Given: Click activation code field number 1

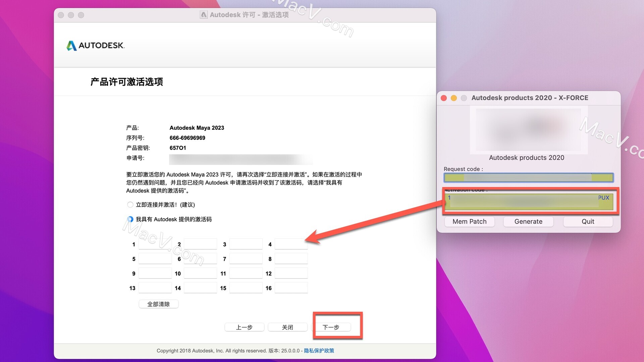Looking at the screenshot, I should tap(155, 244).
